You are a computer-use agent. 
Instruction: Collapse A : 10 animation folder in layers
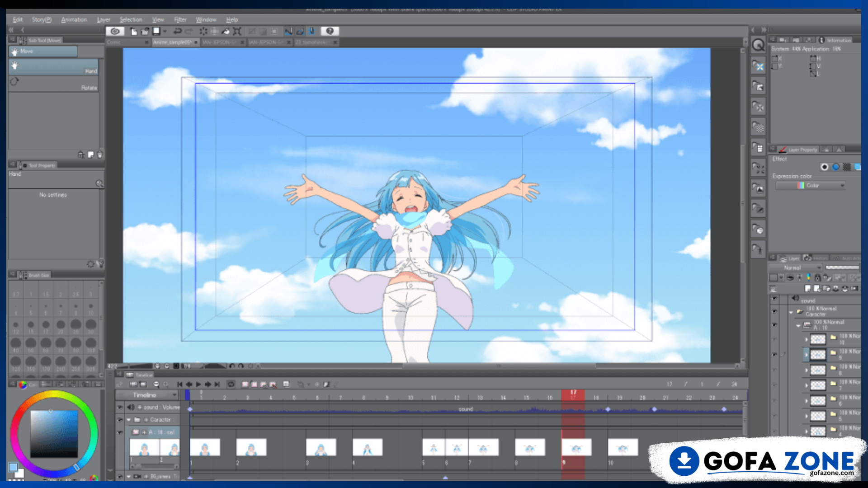coord(798,325)
